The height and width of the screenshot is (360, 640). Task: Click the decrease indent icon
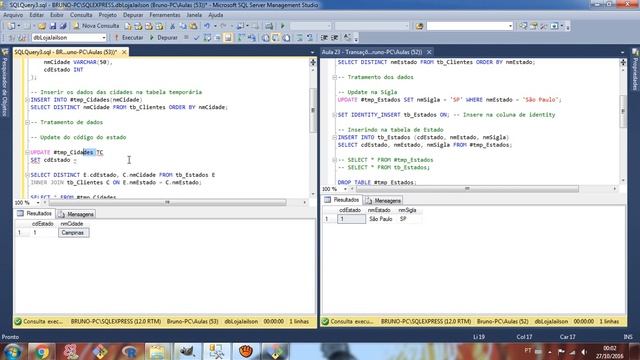click(324, 38)
